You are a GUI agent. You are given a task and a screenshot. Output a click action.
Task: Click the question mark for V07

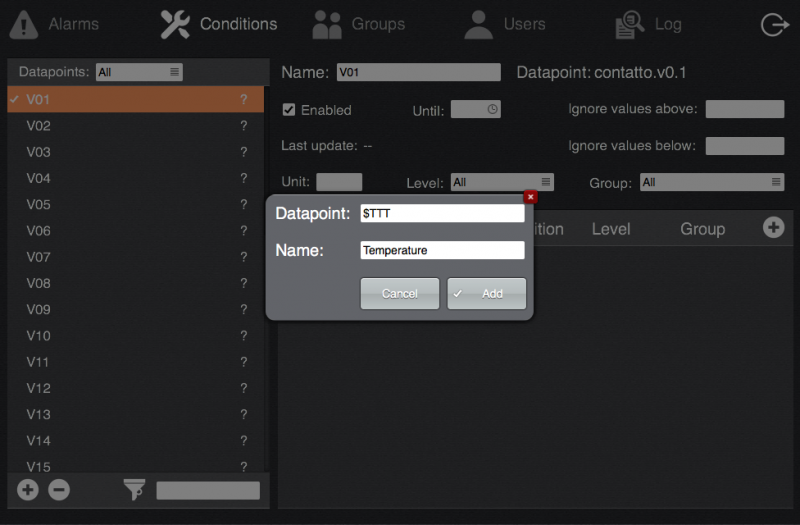click(x=244, y=257)
